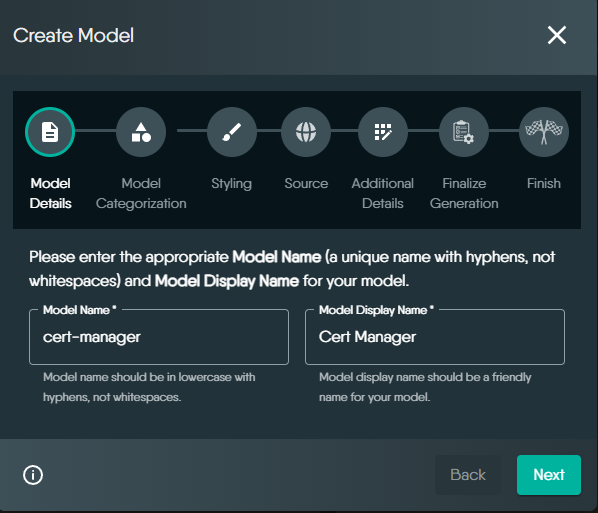Select Finalize Generation clipboard-gear step icon
This screenshot has height=513, width=598.
click(x=464, y=132)
